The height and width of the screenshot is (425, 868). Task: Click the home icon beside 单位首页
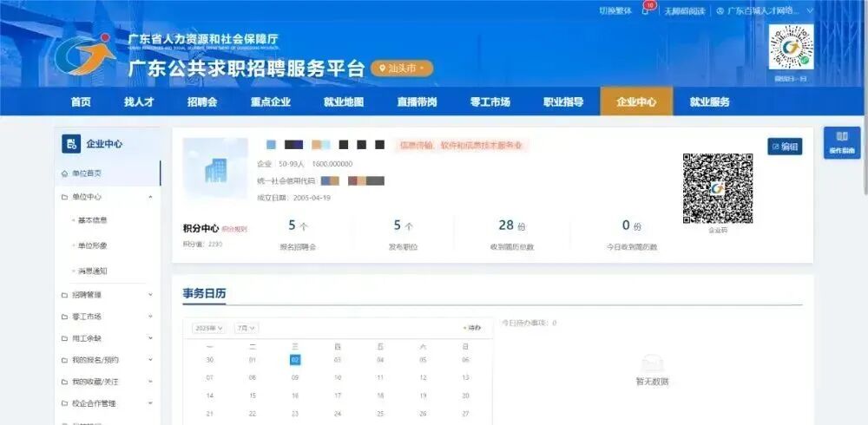[64, 173]
